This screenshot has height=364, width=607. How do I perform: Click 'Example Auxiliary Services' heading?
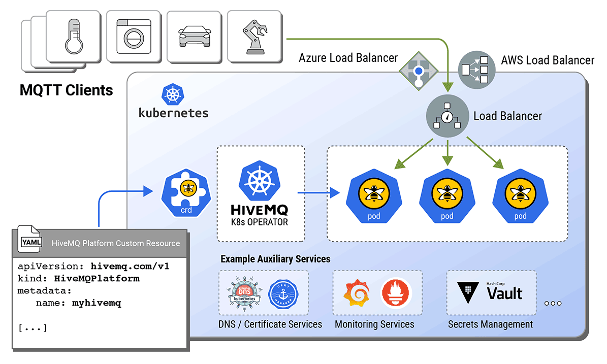pos(275,259)
